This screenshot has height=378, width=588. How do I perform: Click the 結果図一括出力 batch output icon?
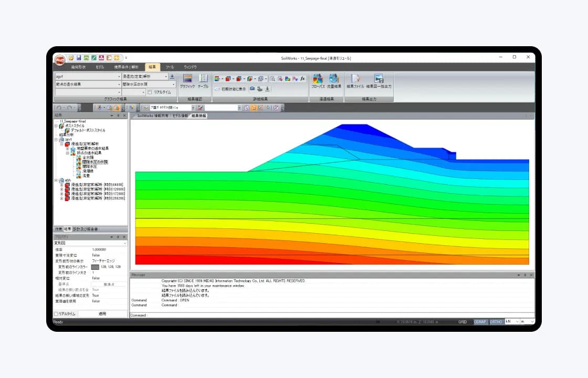(x=379, y=81)
